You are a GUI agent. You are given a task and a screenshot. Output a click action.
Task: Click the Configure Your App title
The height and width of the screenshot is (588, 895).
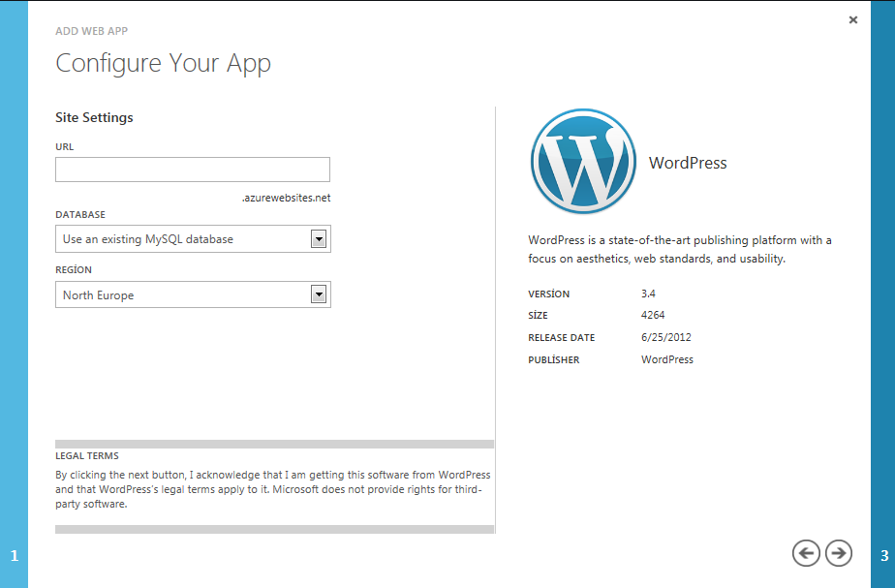coord(164,63)
